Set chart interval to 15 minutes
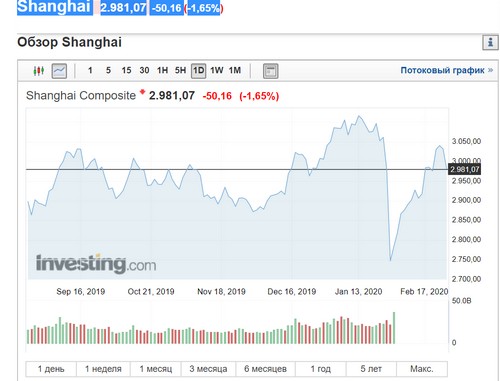500x381 pixels. tap(126, 70)
